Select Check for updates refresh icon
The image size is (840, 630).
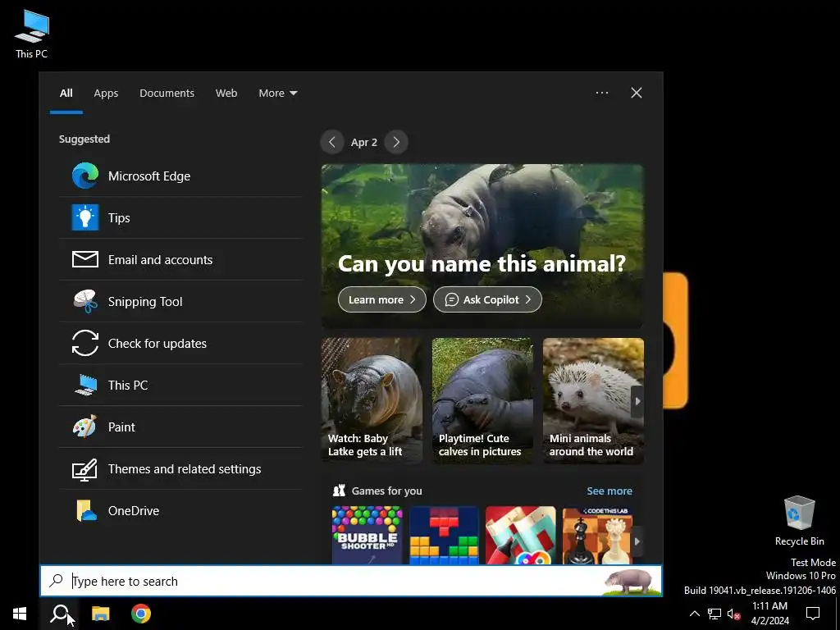[x=85, y=343]
